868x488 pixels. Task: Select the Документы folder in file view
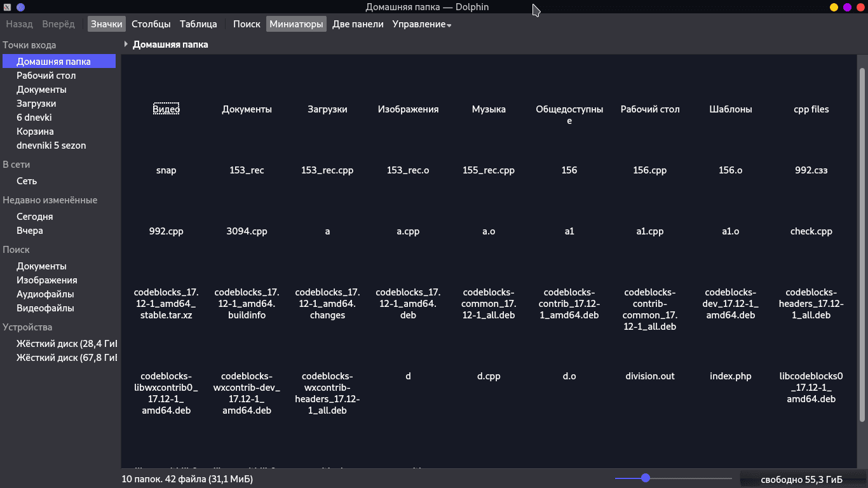(247, 109)
